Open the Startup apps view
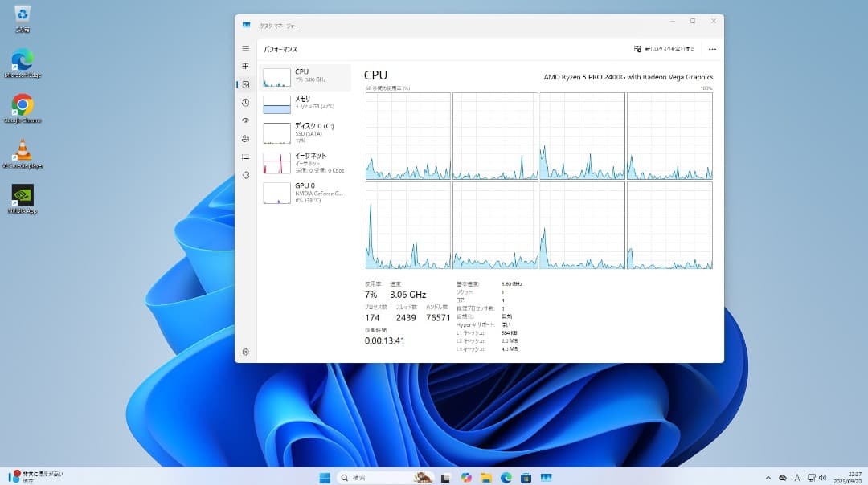Viewport: 868px width, 485px height. click(246, 120)
